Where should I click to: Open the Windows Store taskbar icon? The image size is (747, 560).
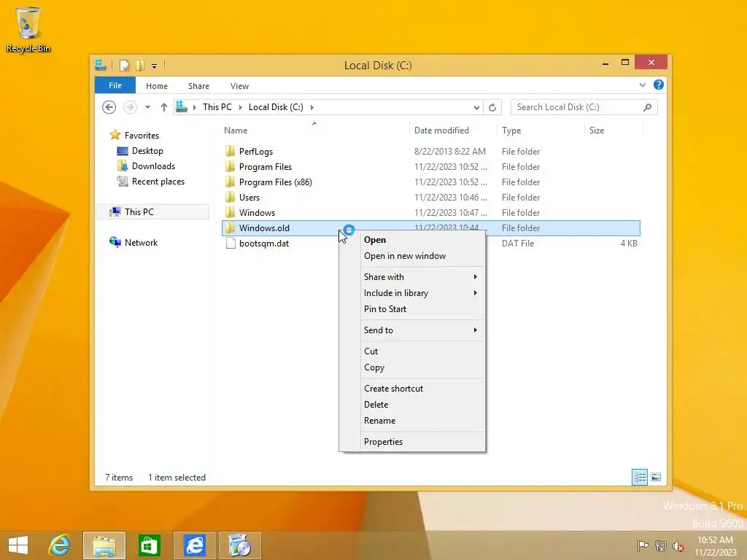[149, 545]
